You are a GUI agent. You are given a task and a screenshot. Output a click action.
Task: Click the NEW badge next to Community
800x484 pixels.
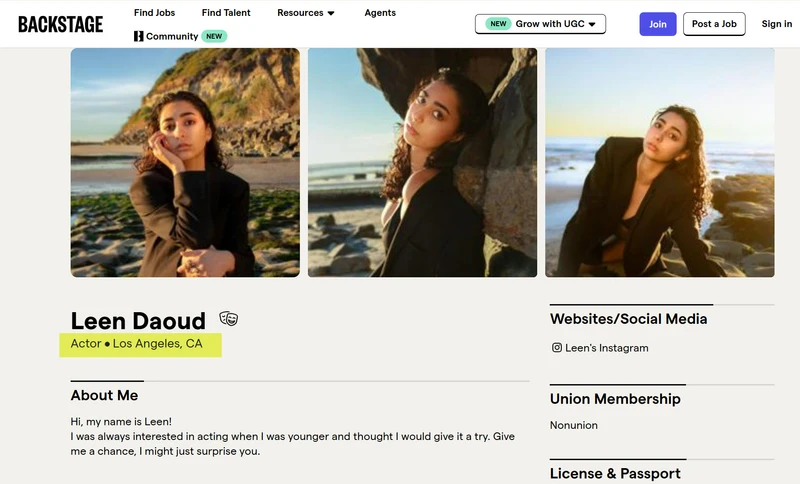[x=214, y=36]
